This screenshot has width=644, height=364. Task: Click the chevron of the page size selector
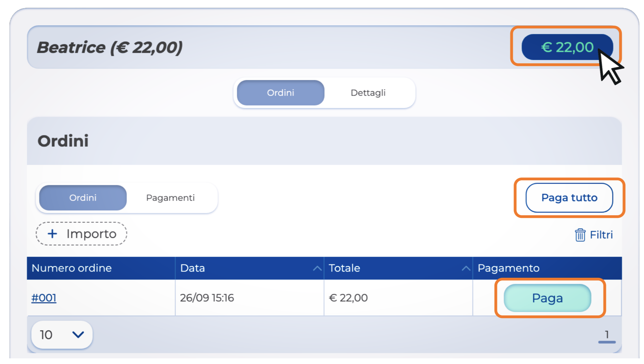tap(78, 335)
